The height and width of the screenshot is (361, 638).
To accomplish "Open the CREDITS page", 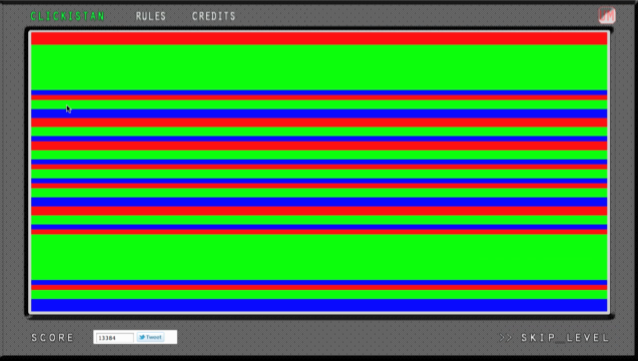I will pos(214,16).
